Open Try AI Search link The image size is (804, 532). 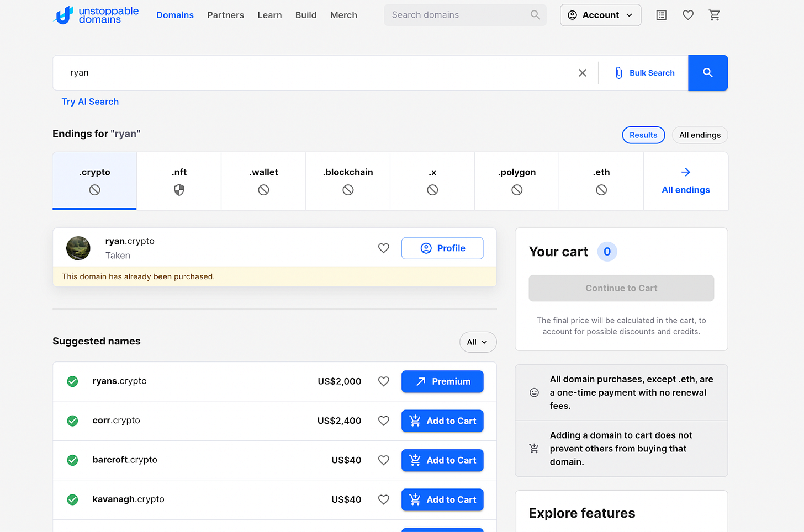pos(90,102)
